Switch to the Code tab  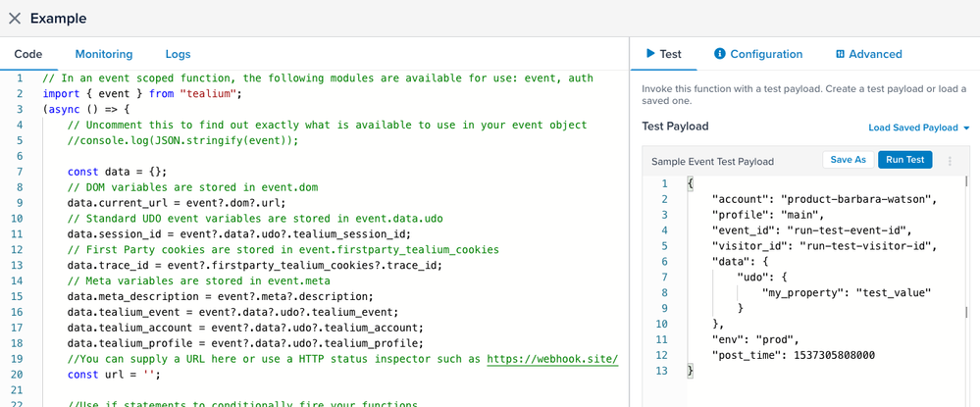pyautogui.click(x=28, y=54)
